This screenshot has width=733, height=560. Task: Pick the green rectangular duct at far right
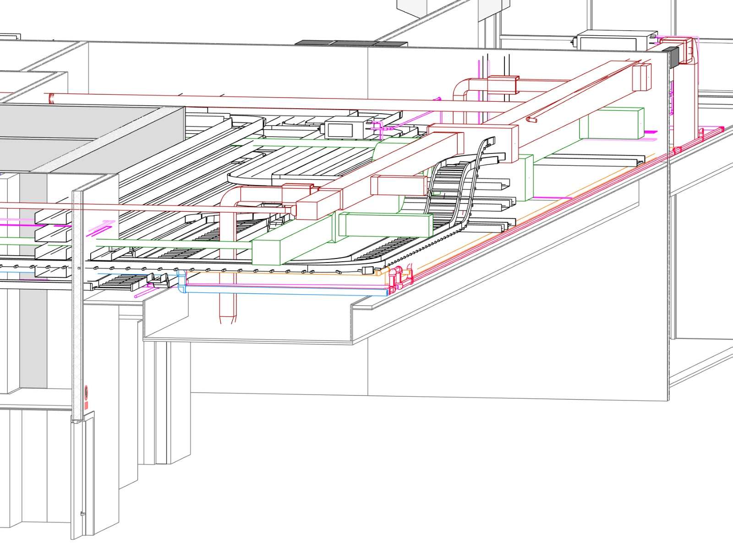point(612,123)
